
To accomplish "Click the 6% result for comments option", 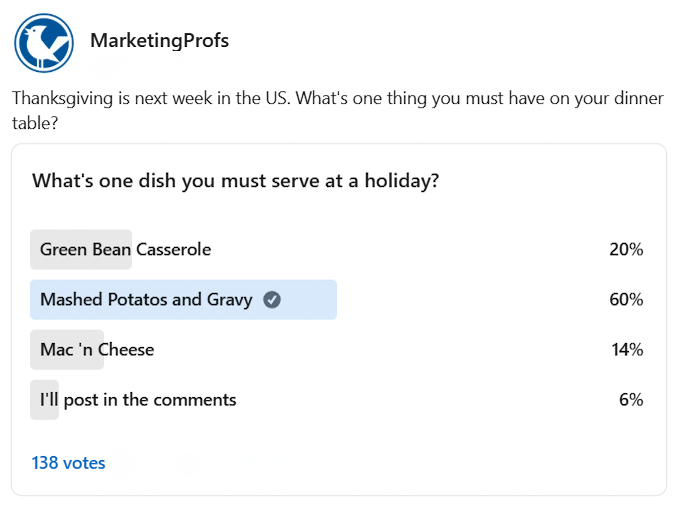I will click(x=630, y=400).
